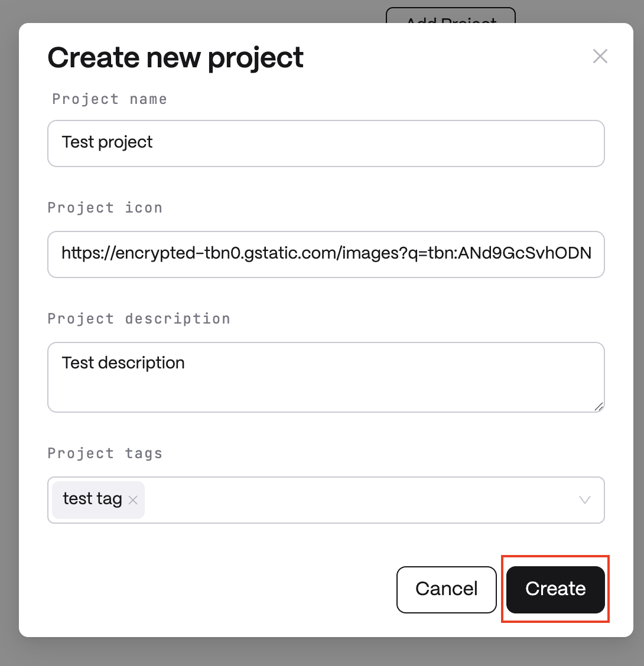
Task: Click the "Project name" field label
Action: [109, 99]
